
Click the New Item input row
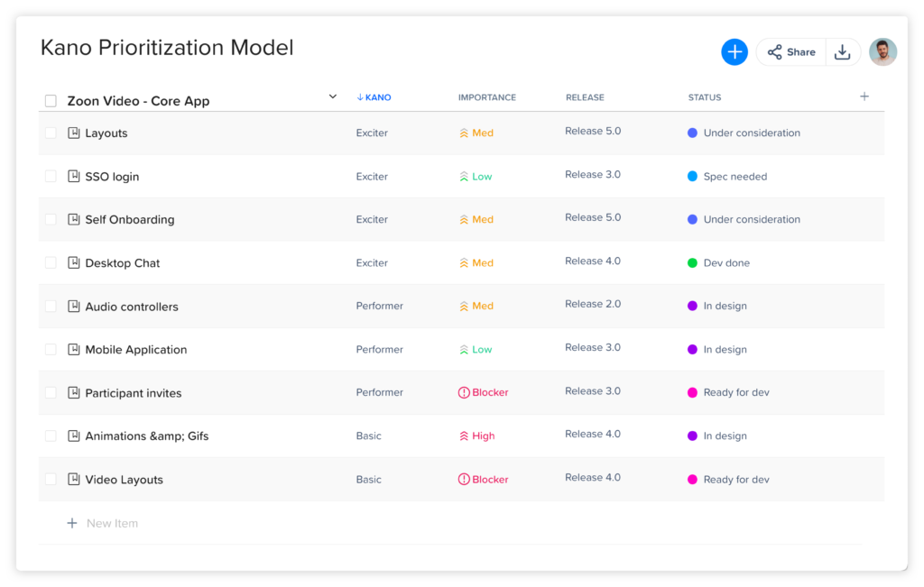[x=112, y=523]
